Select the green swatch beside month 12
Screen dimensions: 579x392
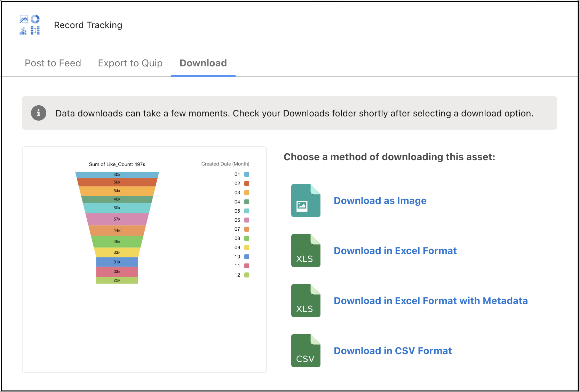[247, 275]
